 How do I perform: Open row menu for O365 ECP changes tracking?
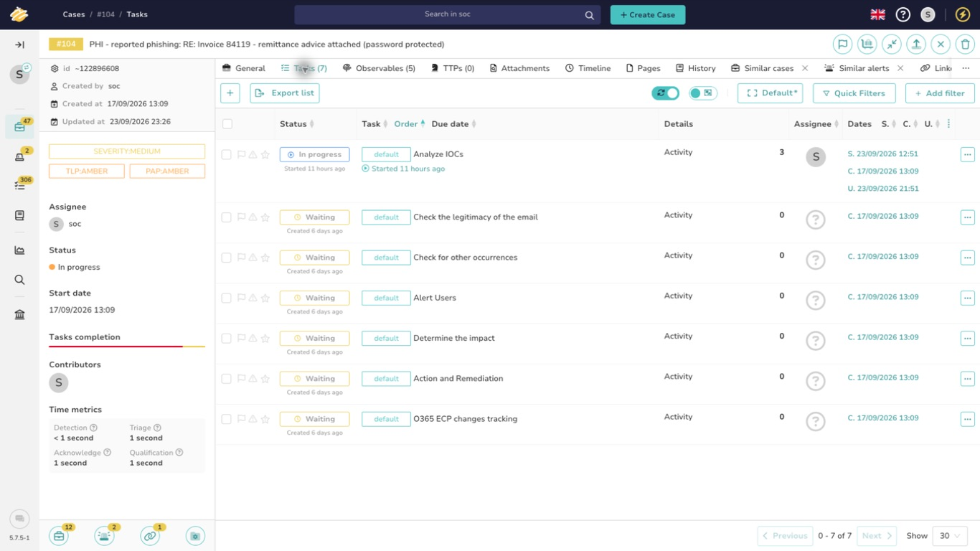pyautogui.click(x=967, y=418)
